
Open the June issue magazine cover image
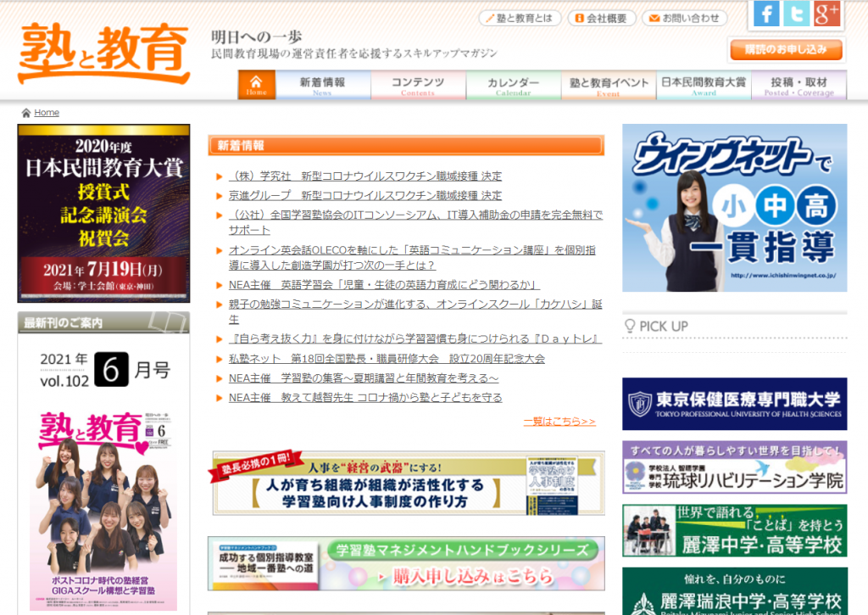103,511
